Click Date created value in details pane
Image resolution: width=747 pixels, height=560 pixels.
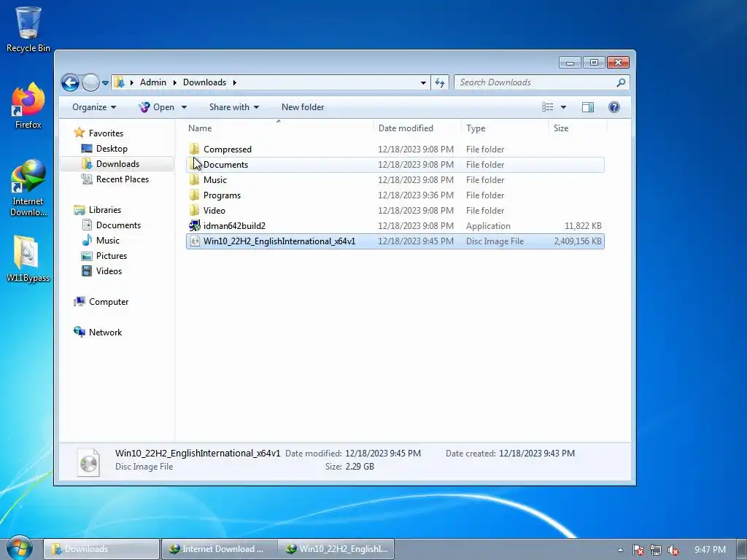click(x=537, y=454)
